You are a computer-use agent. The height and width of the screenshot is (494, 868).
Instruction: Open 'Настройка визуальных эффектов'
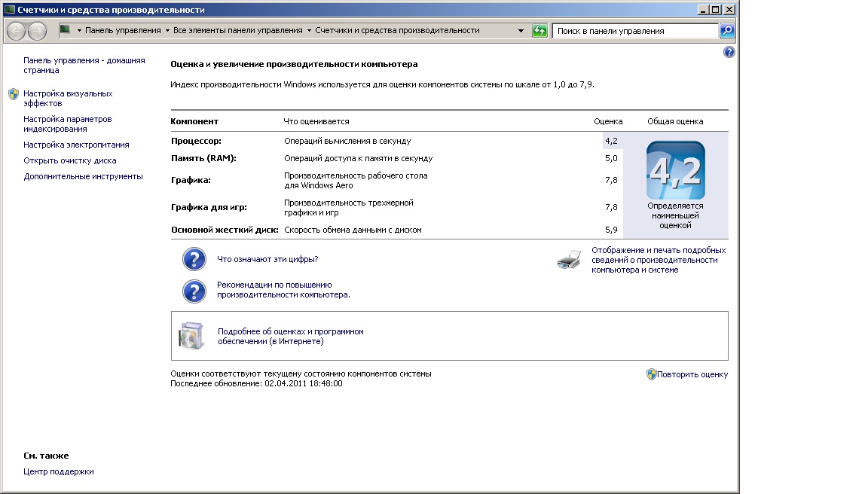coord(68,99)
